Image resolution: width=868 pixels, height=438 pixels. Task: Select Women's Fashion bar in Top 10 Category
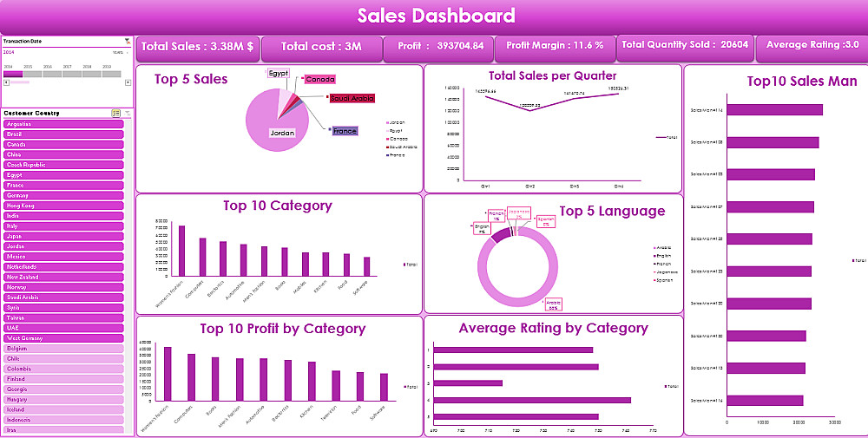181,251
